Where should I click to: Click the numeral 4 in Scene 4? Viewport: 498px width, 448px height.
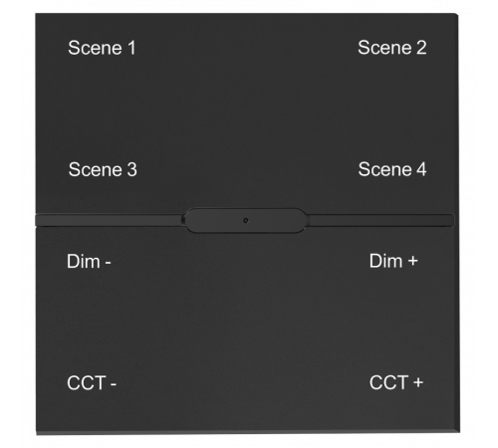(x=421, y=169)
